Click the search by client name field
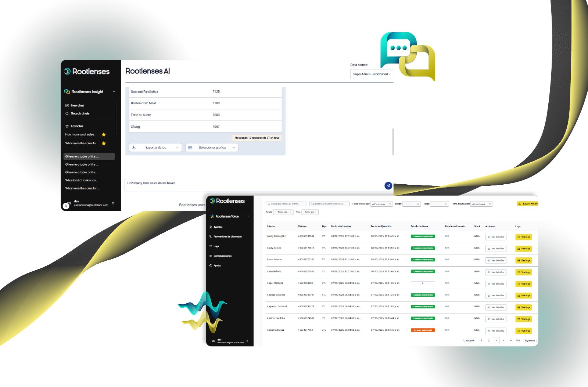 click(286, 204)
